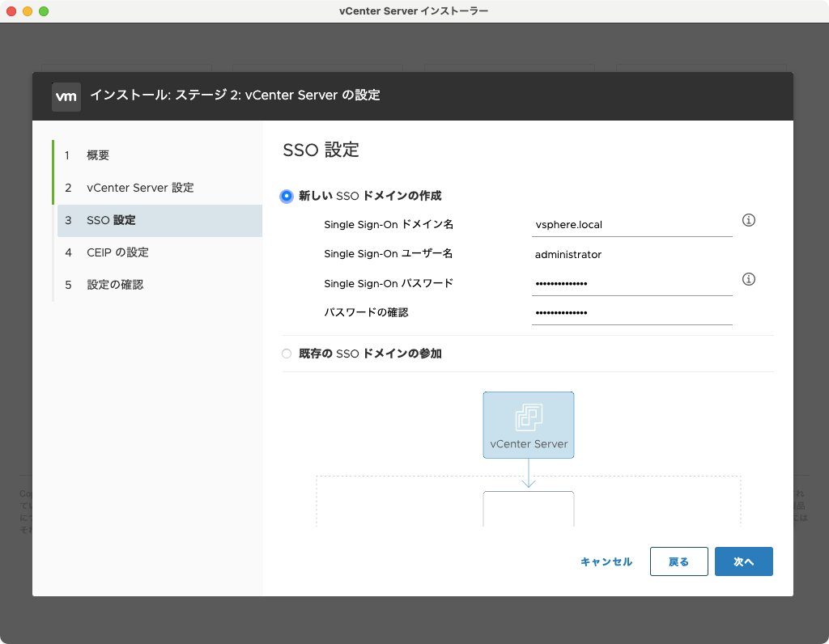Select 既存の SSO ドメインの参加 radio button
This screenshot has width=829, height=644.
tap(287, 354)
